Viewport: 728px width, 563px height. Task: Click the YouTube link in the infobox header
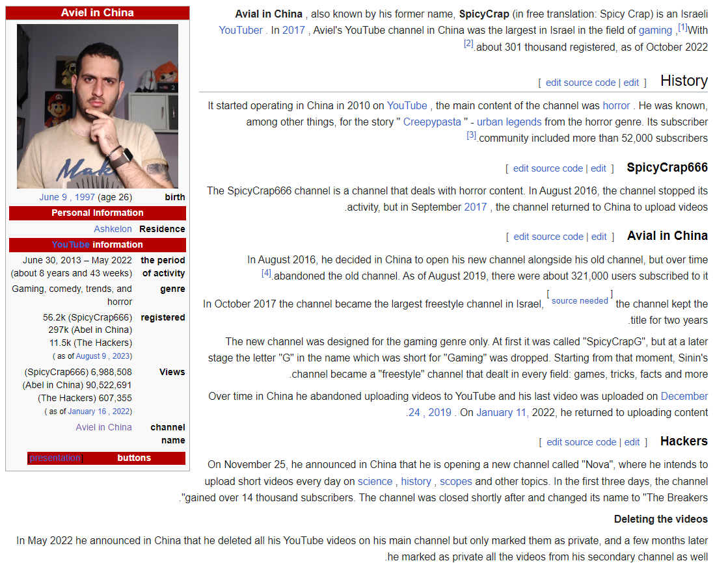[70, 244]
